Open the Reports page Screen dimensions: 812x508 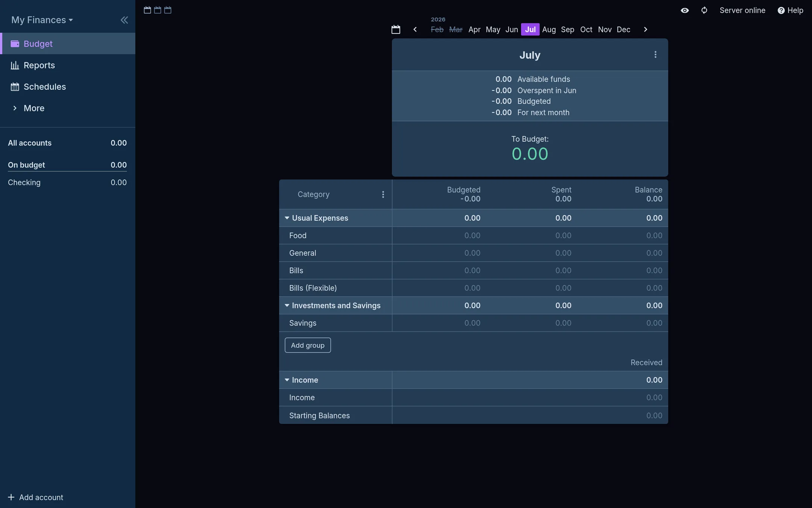[x=68, y=65]
